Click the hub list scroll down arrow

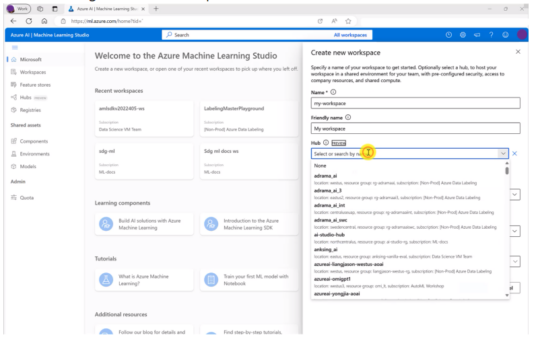(x=507, y=295)
